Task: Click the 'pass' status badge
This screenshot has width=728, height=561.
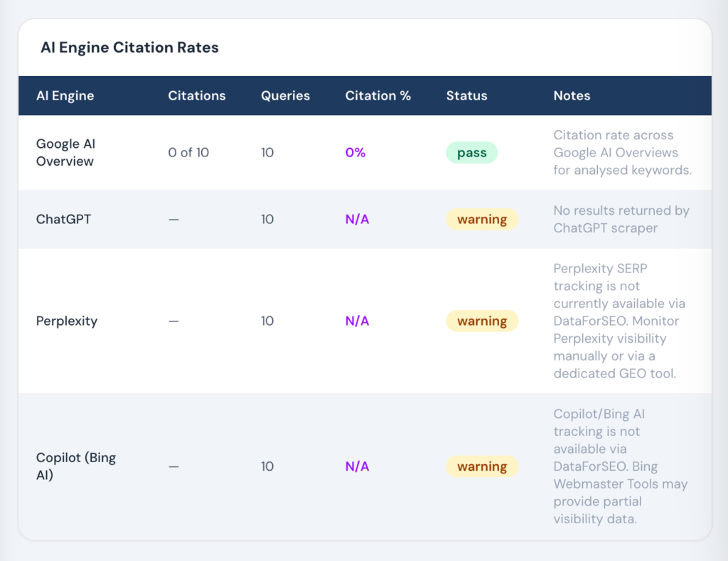Action: click(x=471, y=152)
